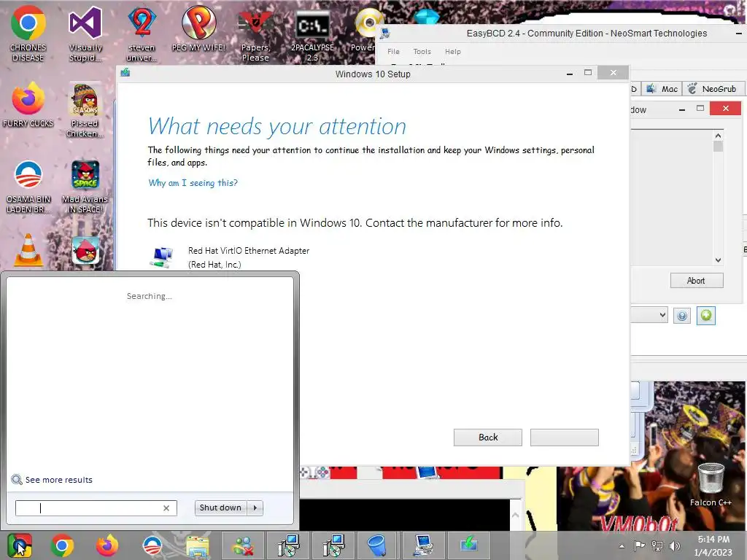Click the Abort button
Viewport: 747px width, 560px height.
tap(696, 281)
